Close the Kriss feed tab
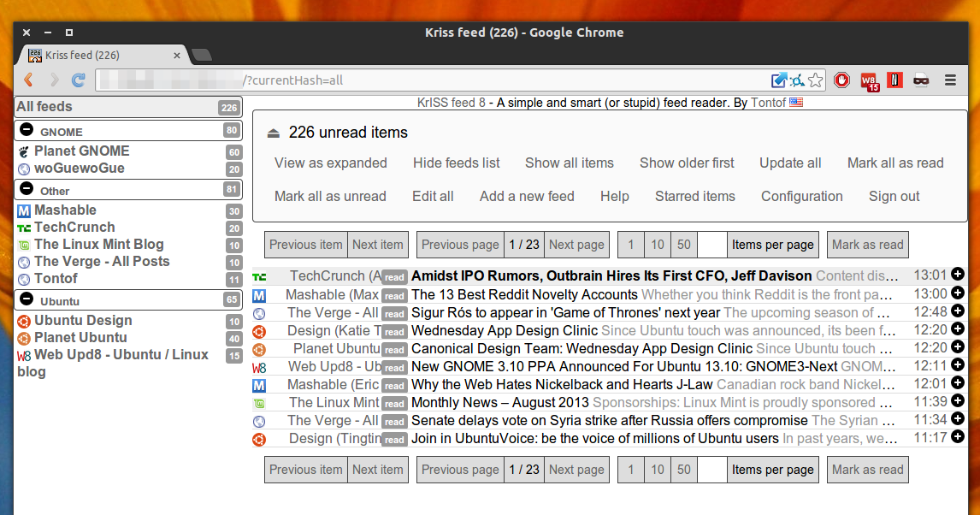980x515 pixels. coord(177,55)
